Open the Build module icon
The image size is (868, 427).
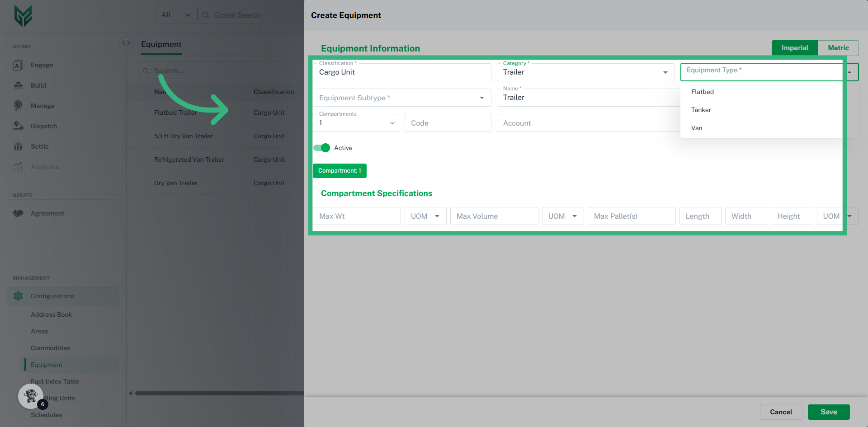(18, 85)
